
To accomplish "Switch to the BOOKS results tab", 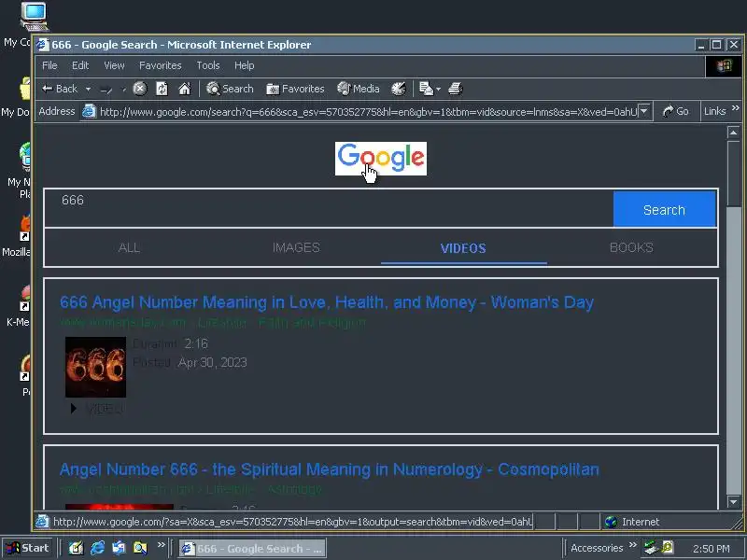I will (x=631, y=247).
